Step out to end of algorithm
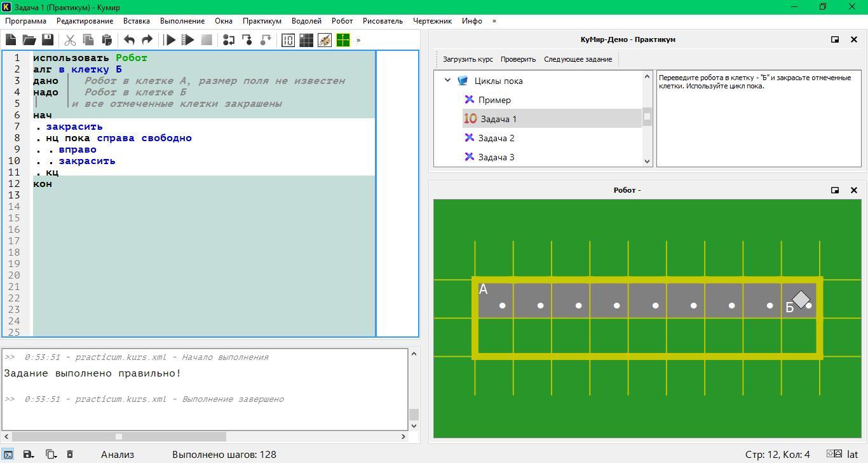 tap(266, 40)
